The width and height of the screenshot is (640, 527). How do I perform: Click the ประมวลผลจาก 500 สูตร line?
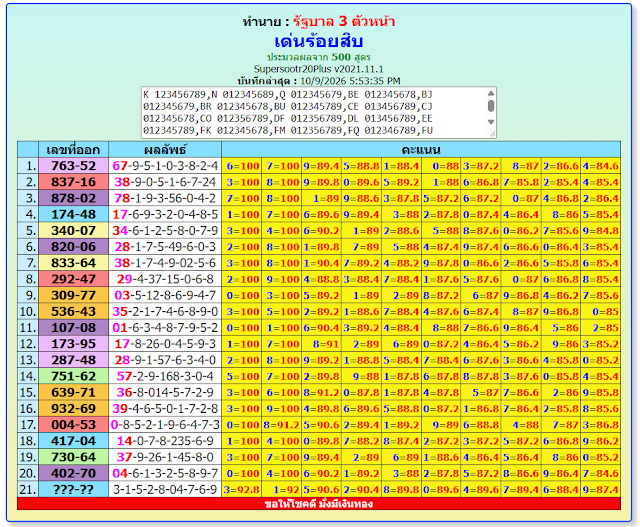[x=319, y=57]
